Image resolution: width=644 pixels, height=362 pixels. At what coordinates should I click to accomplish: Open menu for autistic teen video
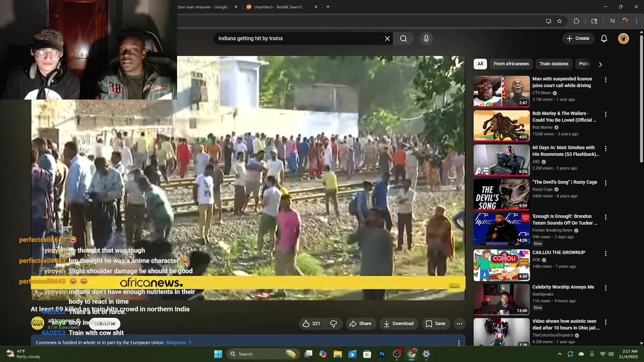tap(606, 322)
